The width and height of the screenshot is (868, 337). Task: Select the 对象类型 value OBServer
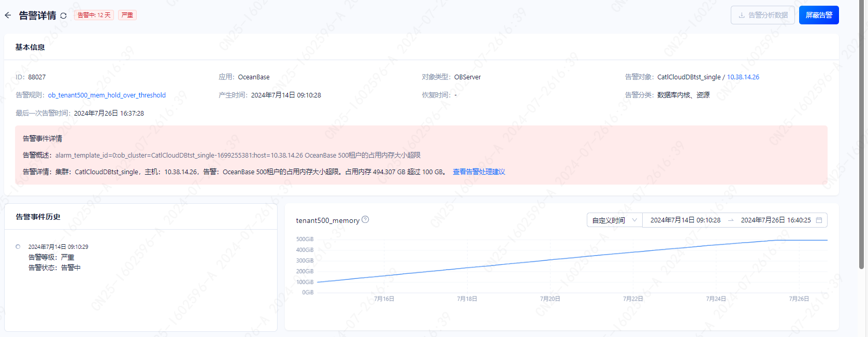[468, 77]
